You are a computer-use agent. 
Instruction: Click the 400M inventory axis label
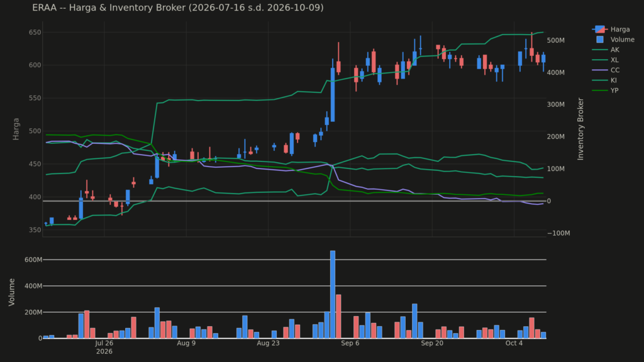click(x=556, y=72)
